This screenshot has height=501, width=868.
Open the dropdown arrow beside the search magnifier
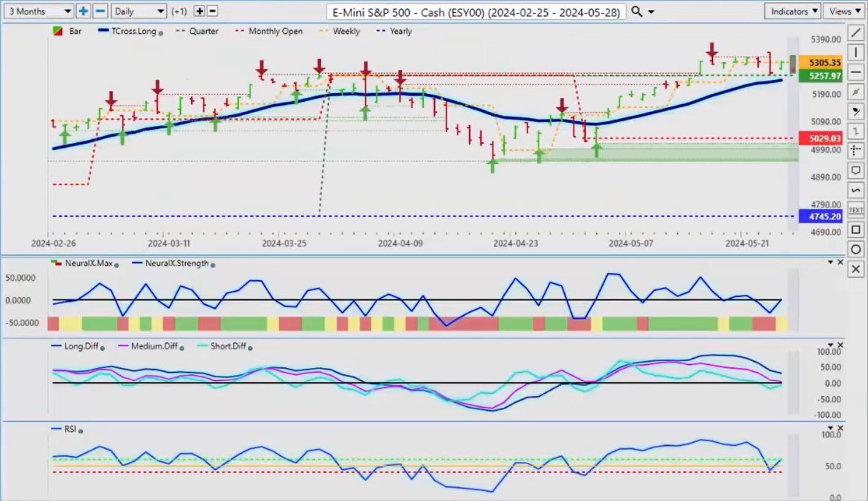pyautogui.click(x=651, y=12)
